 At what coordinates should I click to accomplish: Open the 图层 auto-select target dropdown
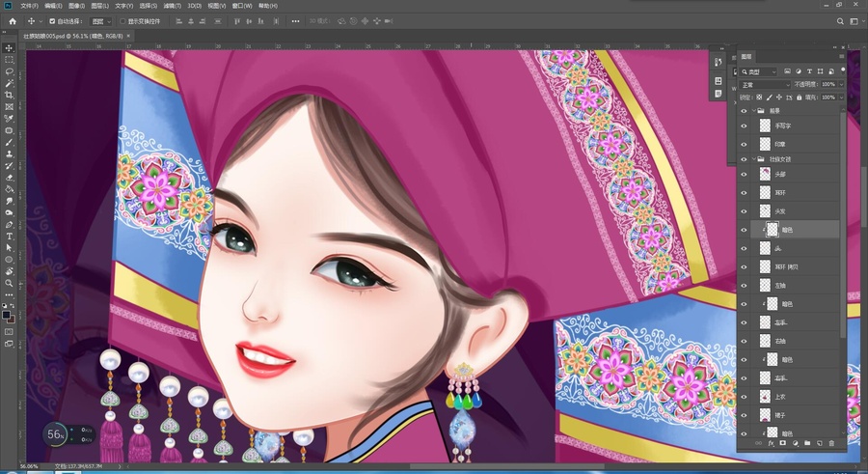(x=101, y=21)
